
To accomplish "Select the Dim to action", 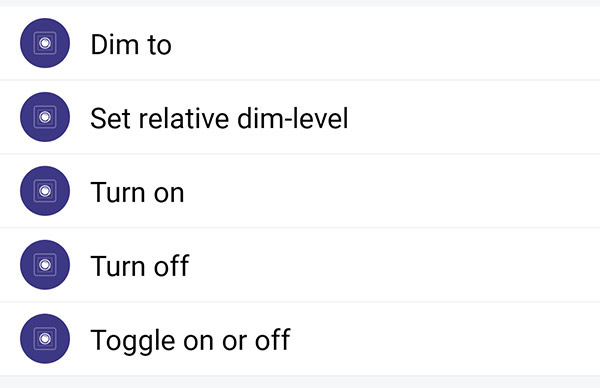I will click(x=300, y=43).
